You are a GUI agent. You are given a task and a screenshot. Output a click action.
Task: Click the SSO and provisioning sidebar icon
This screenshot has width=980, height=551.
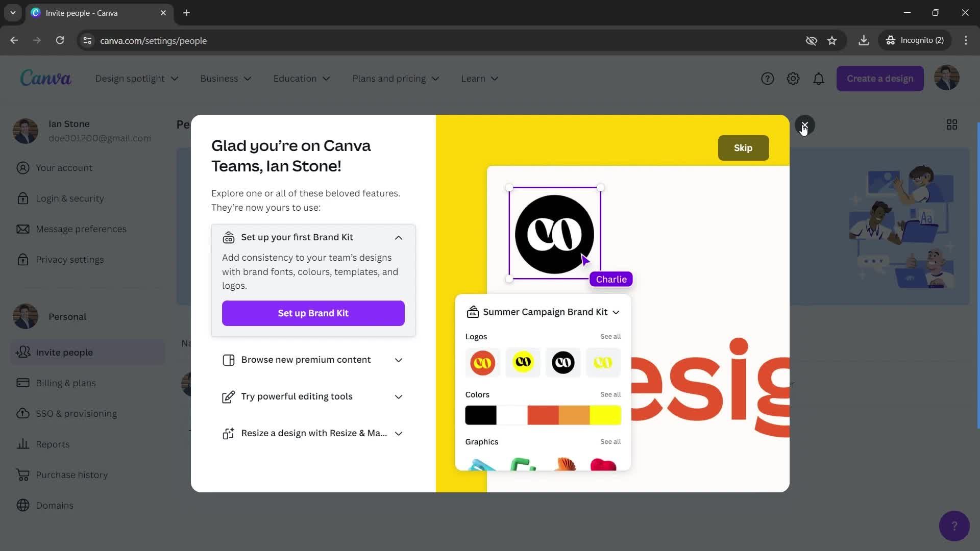(x=21, y=414)
